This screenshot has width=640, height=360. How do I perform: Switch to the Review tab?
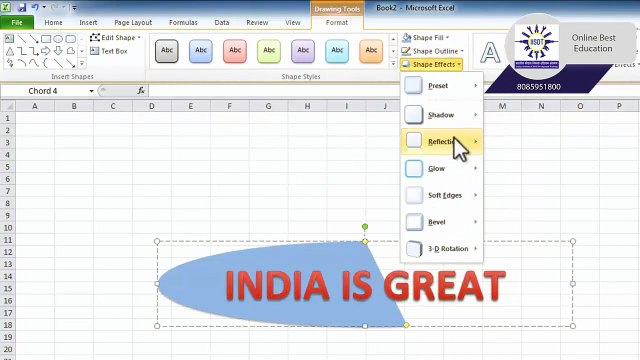[x=257, y=22]
